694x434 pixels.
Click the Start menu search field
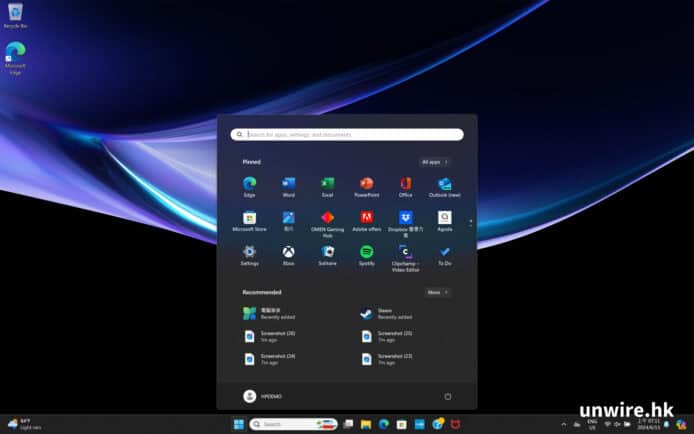click(x=347, y=134)
